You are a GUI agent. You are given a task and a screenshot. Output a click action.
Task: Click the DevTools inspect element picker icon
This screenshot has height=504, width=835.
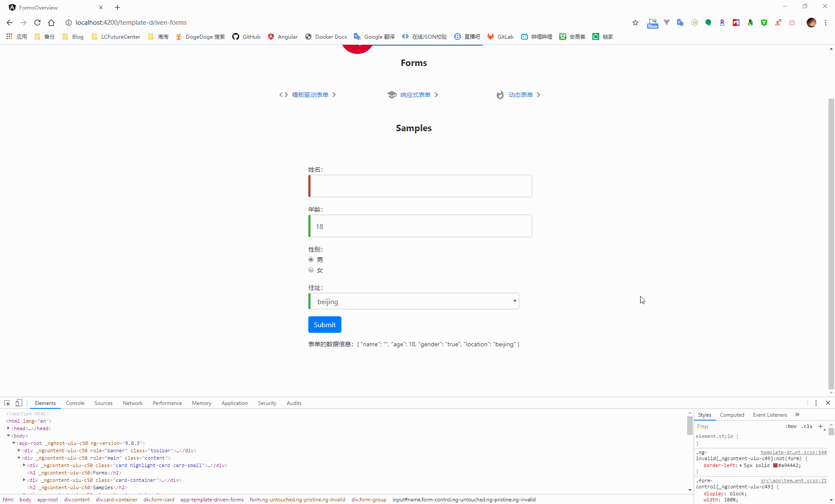coord(7,403)
